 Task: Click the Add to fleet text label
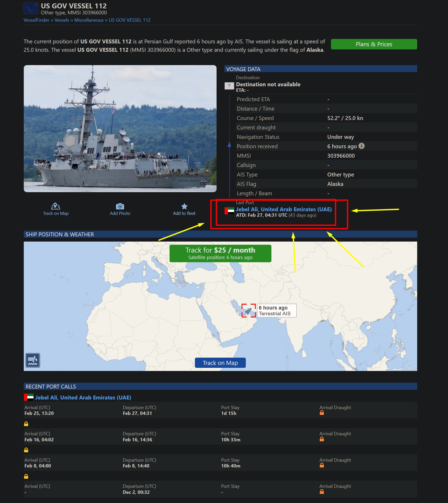(x=184, y=213)
